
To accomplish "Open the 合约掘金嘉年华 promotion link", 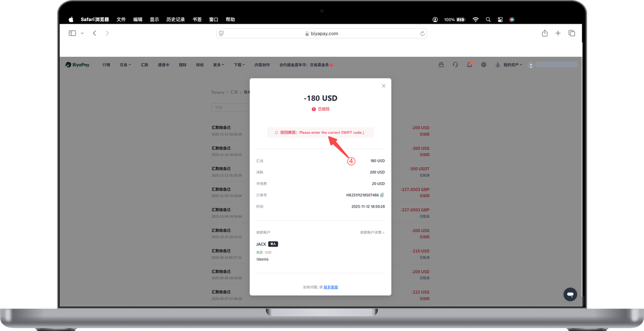I will click(305, 65).
